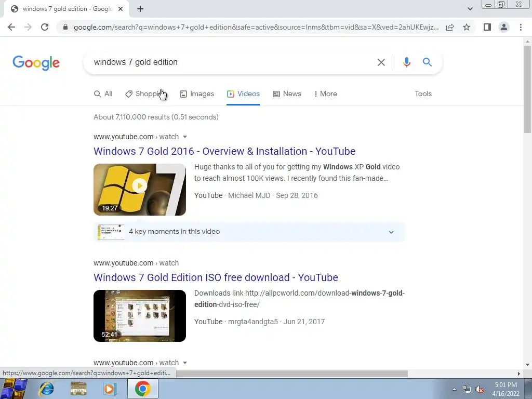The width and height of the screenshot is (532, 399).
Task: Open the Windows Start button
Action: (x=14, y=389)
